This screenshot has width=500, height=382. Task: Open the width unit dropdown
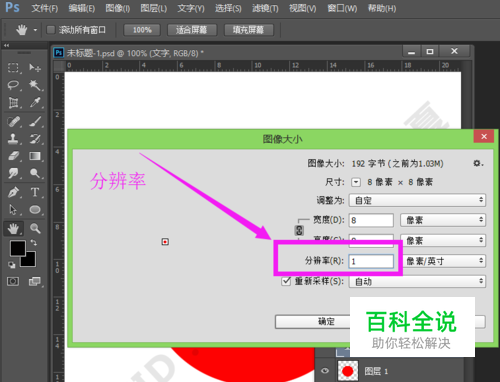pos(443,220)
